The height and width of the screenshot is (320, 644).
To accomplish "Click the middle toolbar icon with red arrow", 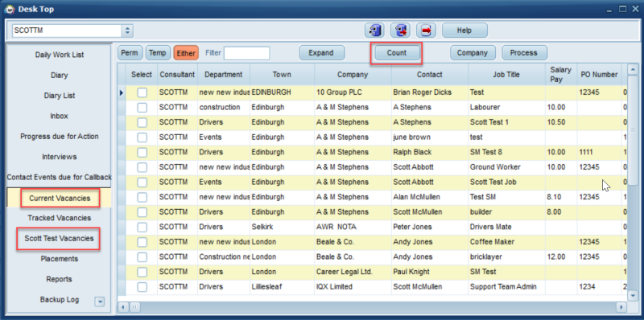I will point(400,31).
